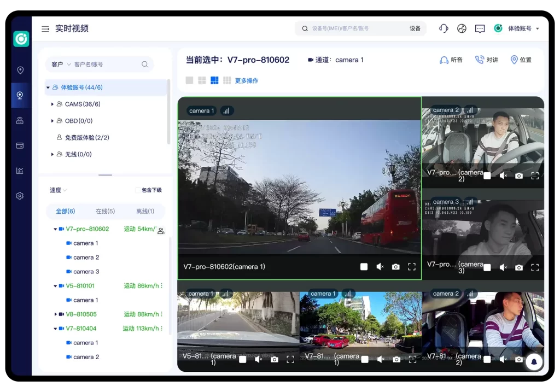
Task: Click the notification bell button
Action: click(x=534, y=361)
